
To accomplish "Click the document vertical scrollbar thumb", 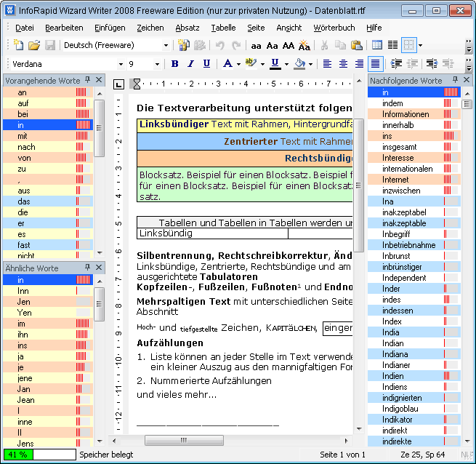I will tap(358, 185).
